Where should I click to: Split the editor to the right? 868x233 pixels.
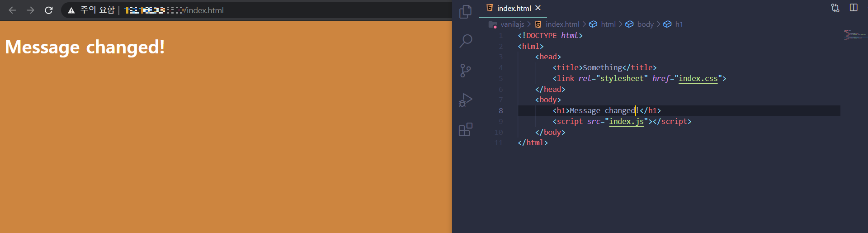(854, 8)
